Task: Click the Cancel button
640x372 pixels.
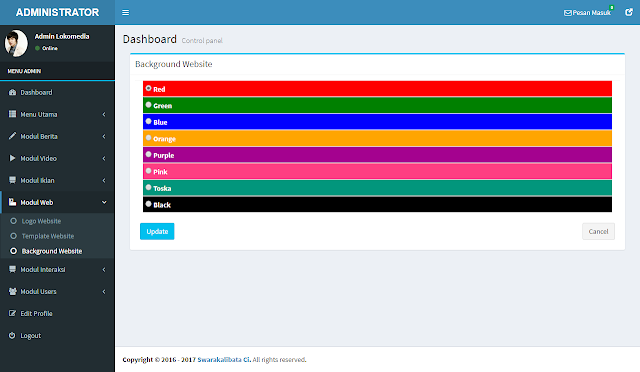Action: tap(598, 232)
